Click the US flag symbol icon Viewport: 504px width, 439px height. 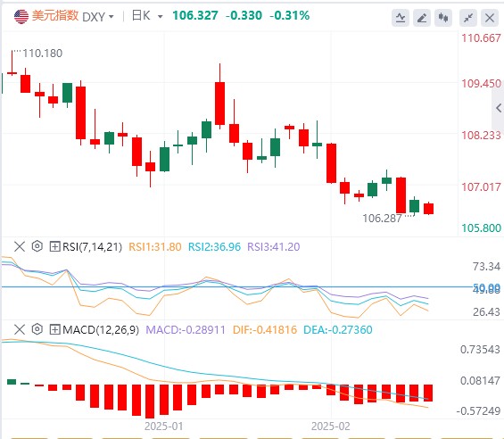(21, 16)
